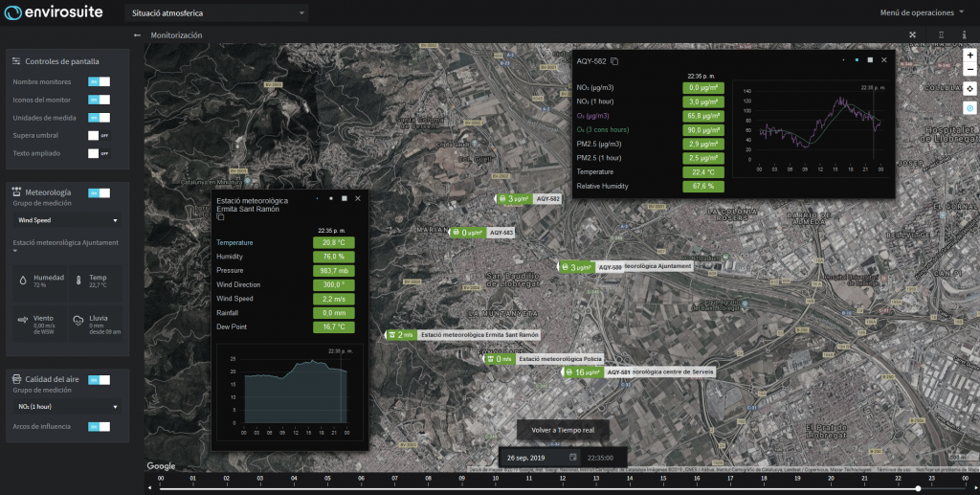Open Menú de operaciones menu
The width and height of the screenshot is (980, 495).
922,13
